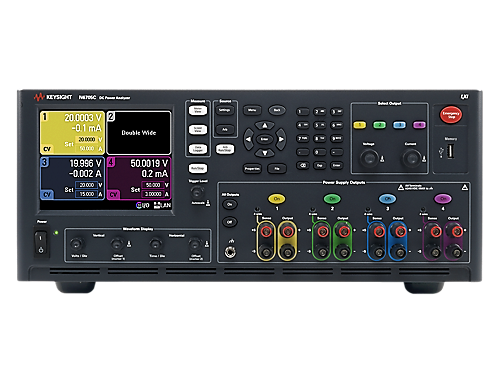Image resolution: width=500 pixels, height=375 pixels.
Task: Tap the channel 3 CV status indicator
Action: pyautogui.click(x=47, y=195)
